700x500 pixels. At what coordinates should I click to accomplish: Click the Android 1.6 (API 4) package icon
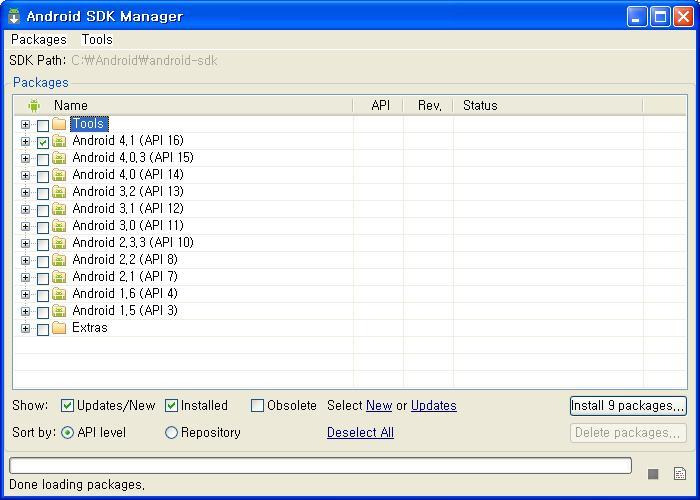tap(59, 294)
